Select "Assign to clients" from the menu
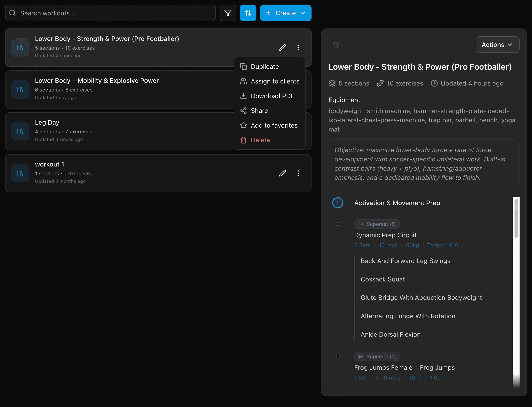532x407 pixels. [x=275, y=81]
